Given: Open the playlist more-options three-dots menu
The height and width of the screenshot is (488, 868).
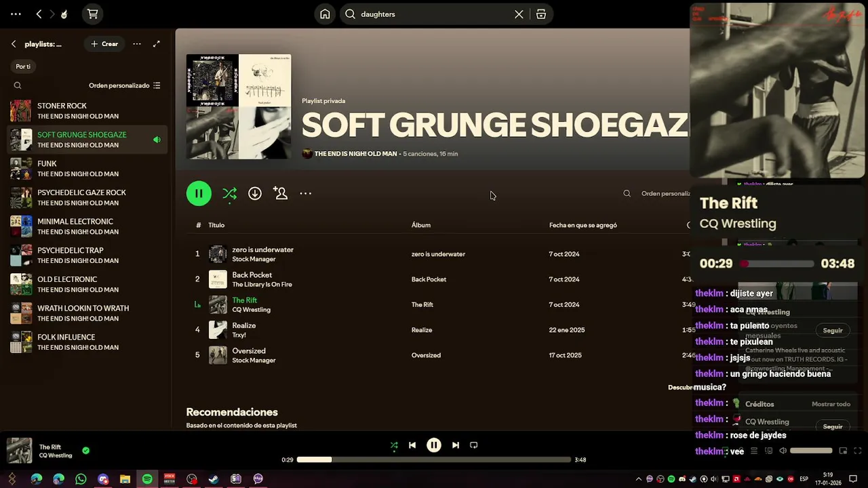Looking at the screenshot, I should 306,193.
